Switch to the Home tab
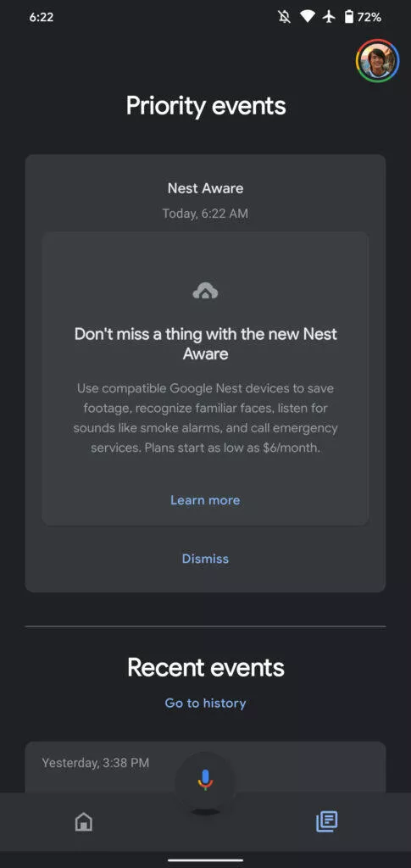The image size is (411, 868). pyautogui.click(x=84, y=821)
